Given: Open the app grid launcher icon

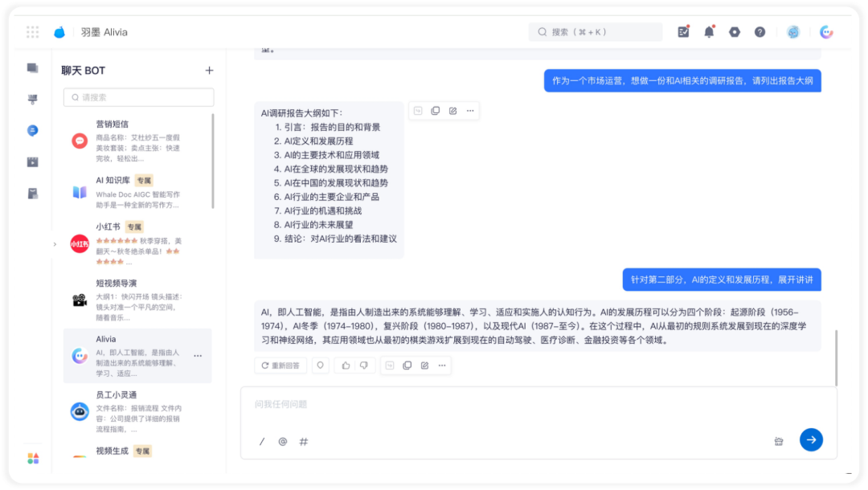Looking at the screenshot, I should pyautogui.click(x=33, y=32).
